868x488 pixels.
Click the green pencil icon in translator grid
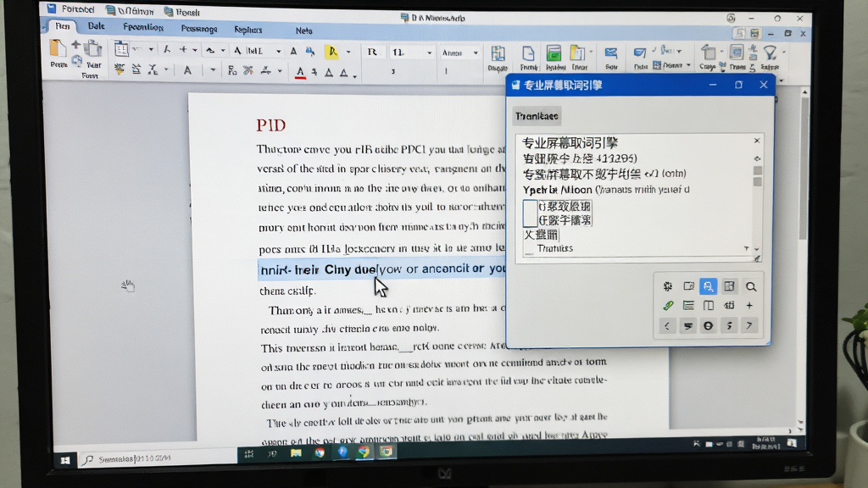pyautogui.click(x=668, y=305)
